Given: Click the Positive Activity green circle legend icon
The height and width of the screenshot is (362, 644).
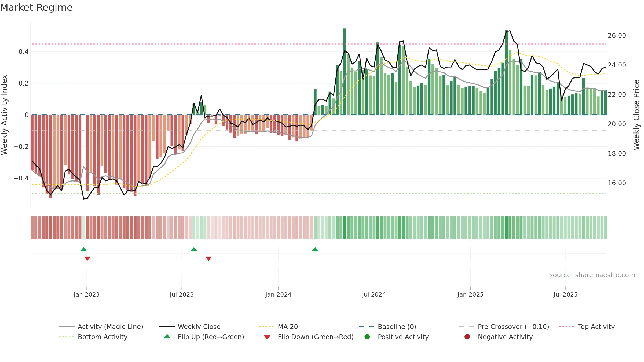Looking at the screenshot, I should pyautogui.click(x=367, y=337).
